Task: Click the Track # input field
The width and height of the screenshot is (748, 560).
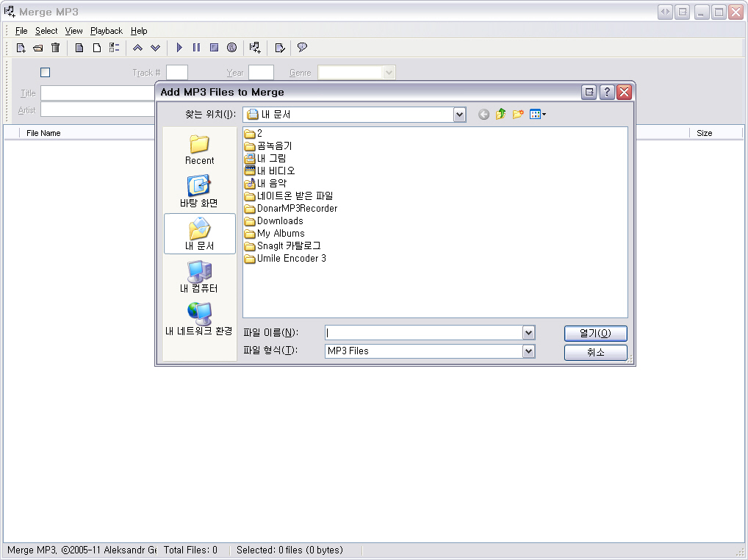Action: click(177, 73)
